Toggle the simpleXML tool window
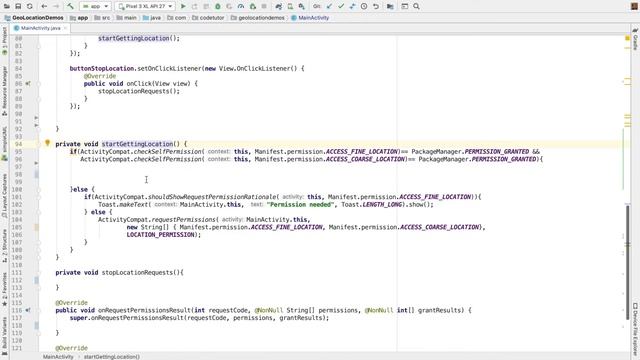The height and width of the screenshot is (360, 640). point(4,143)
